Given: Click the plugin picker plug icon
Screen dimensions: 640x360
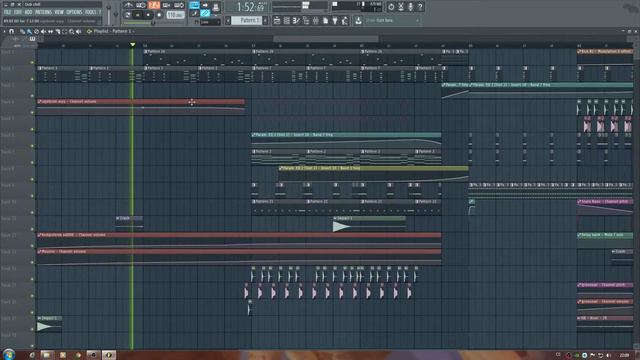Looking at the screenshot, I should pos(335,20).
